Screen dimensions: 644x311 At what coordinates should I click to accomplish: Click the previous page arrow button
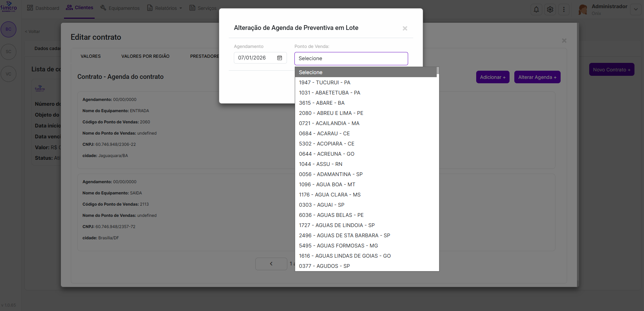pyautogui.click(x=271, y=264)
